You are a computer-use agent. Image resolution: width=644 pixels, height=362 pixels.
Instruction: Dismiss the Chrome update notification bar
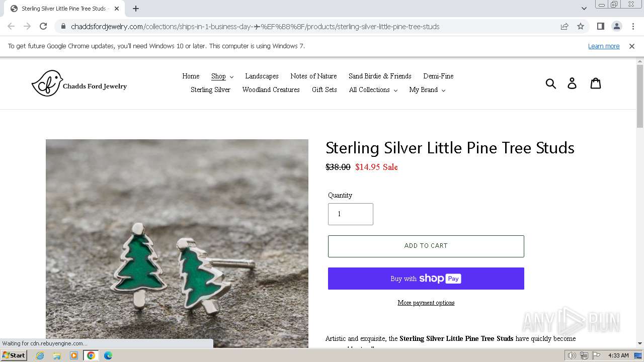pos(632,46)
